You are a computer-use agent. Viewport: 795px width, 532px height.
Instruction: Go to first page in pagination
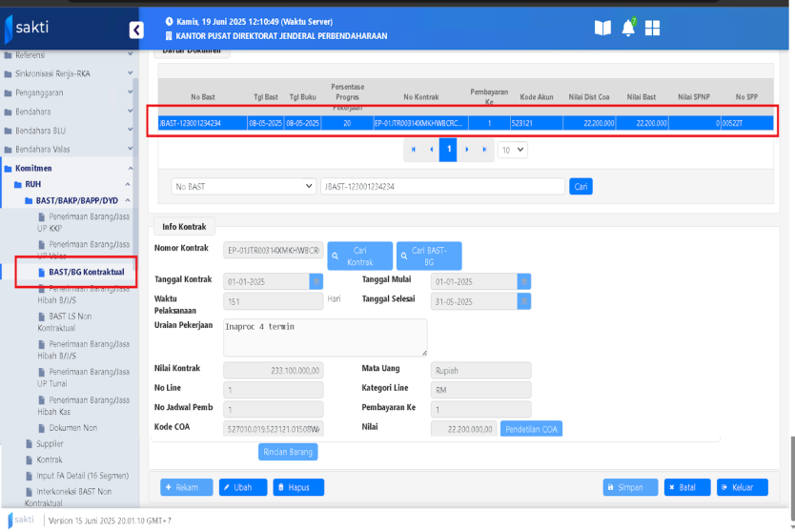click(x=413, y=150)
